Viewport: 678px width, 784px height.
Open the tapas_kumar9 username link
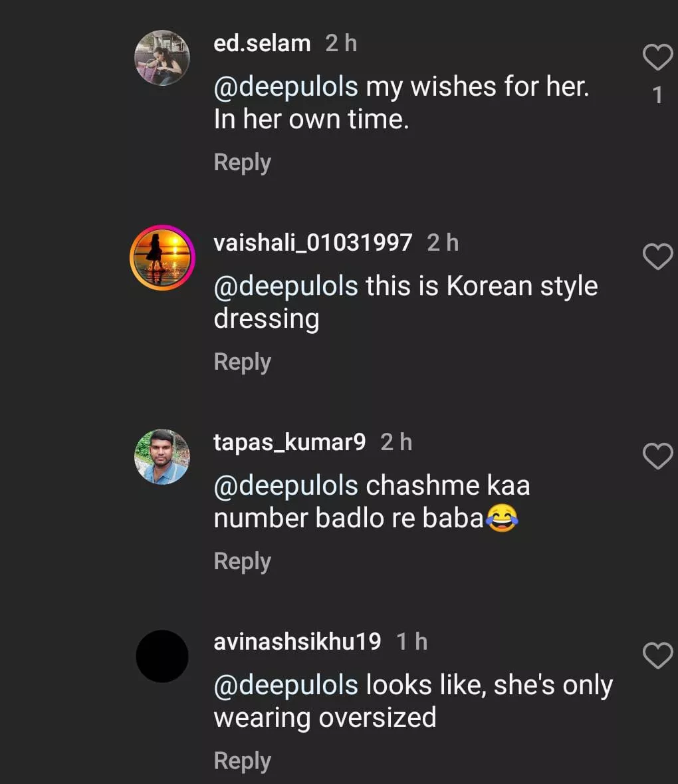(x=289, y=442)
